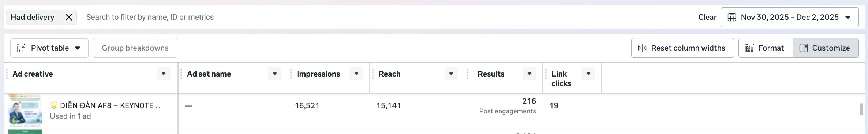Open the Ad creative column menu
Viewport: 868px width, 134px height.
click(x=164, y=74)
